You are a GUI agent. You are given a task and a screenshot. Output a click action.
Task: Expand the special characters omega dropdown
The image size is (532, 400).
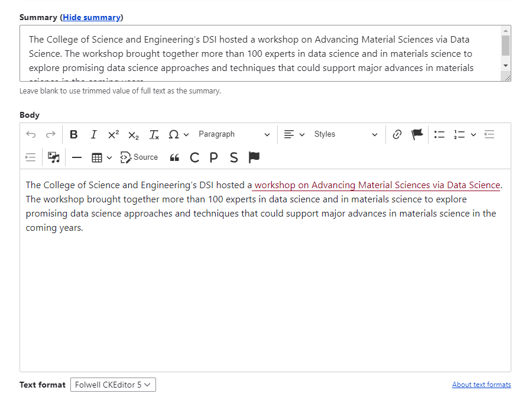179,134
